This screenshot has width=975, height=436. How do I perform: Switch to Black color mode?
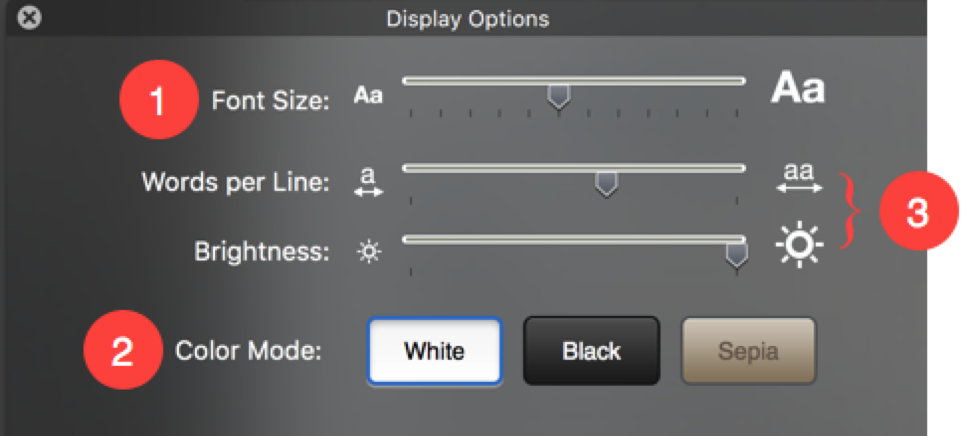pyautogui.click(x=591, y=351)
